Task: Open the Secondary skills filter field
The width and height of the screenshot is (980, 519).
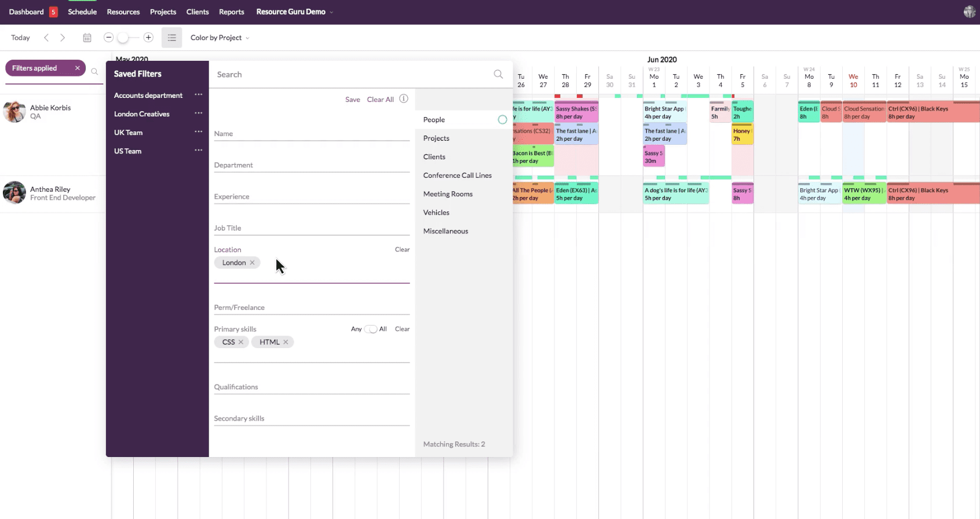Action: pos(312,418)
